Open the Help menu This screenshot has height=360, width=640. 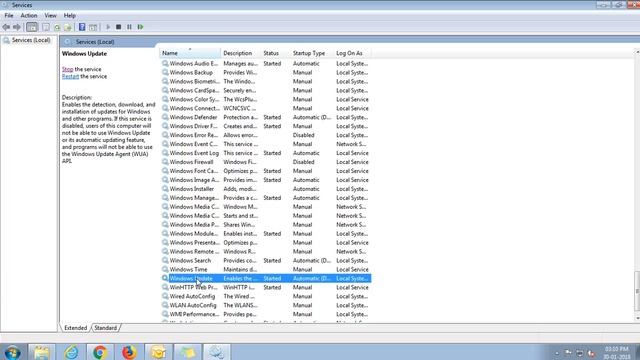coord(69,16)
